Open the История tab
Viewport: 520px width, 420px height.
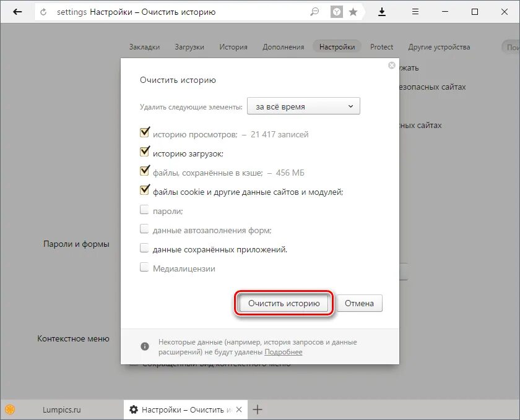point(233,47)
